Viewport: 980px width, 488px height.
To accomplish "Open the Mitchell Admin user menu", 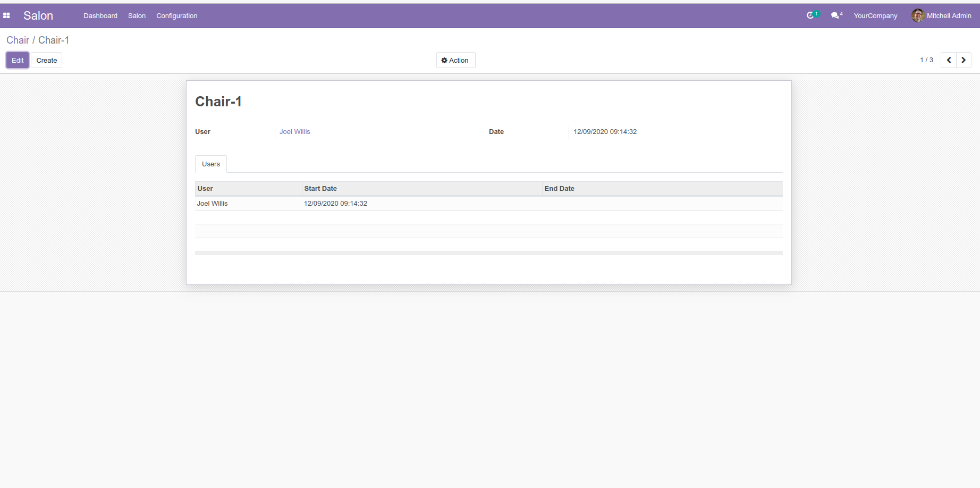I will 942,15.
